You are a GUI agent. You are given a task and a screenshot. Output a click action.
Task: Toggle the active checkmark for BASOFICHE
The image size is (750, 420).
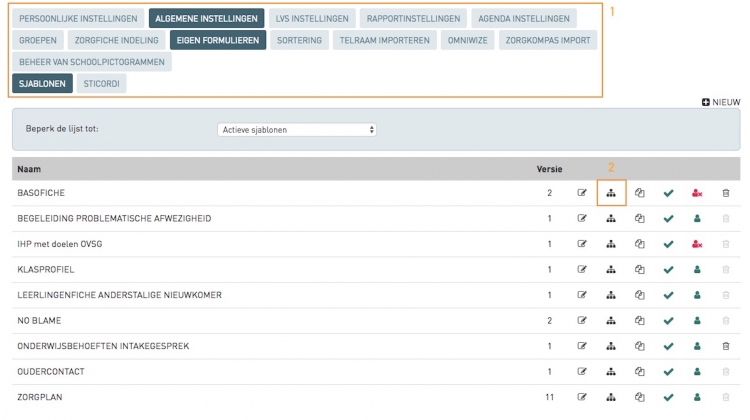pyautogui.click(x=668, y=192)
